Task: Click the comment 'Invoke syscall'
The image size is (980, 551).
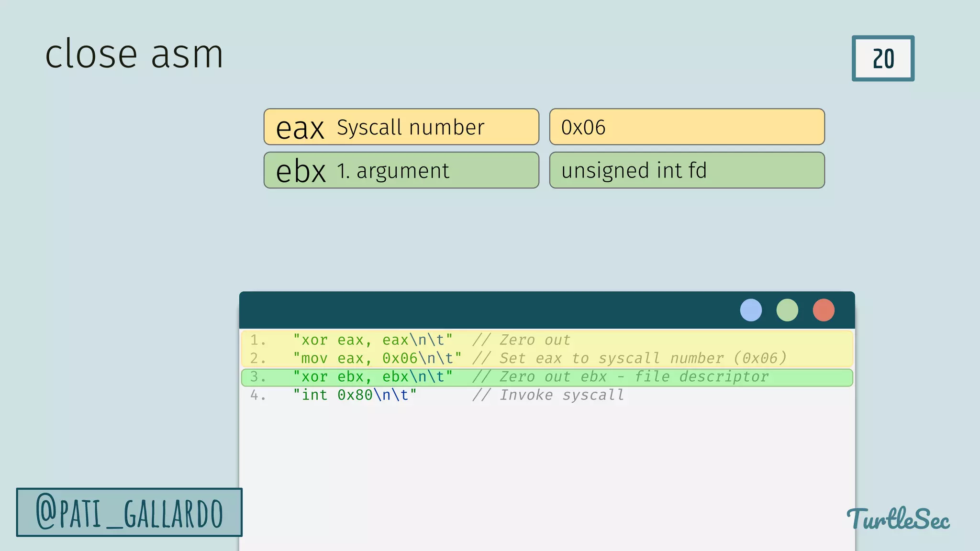Action: [x=548, y=395]
